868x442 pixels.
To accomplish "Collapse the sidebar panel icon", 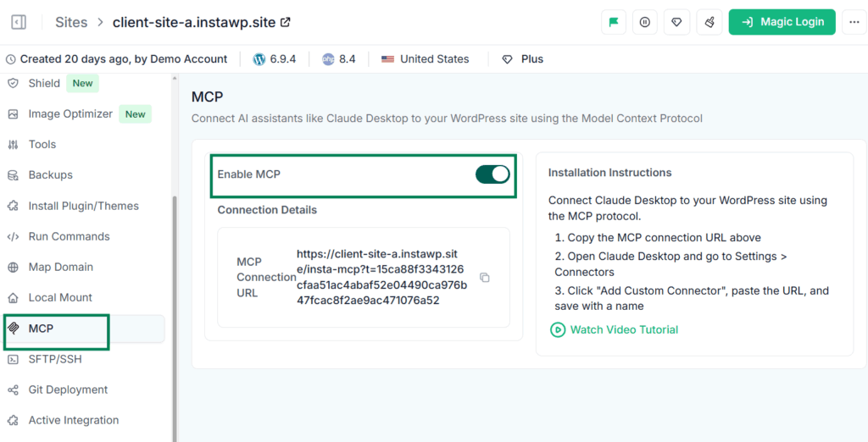I will coord(19,22).
